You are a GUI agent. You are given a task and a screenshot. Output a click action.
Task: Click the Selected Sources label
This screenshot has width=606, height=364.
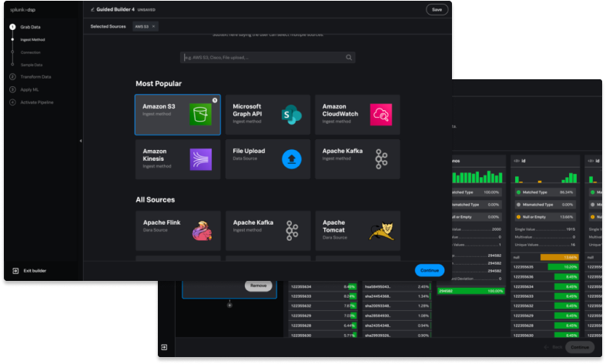click(x=108, y=27)
